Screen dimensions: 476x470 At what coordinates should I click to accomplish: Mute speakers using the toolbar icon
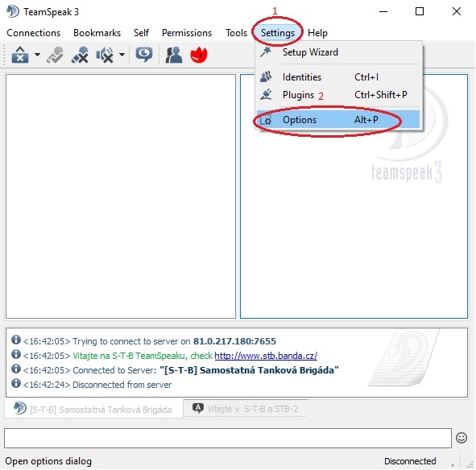[x=105, y=55]
